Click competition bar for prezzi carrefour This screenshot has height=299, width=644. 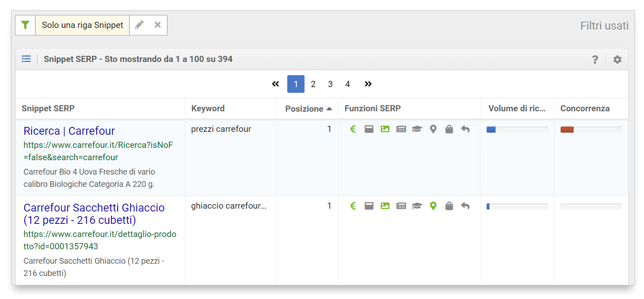[x=591, y=130]
